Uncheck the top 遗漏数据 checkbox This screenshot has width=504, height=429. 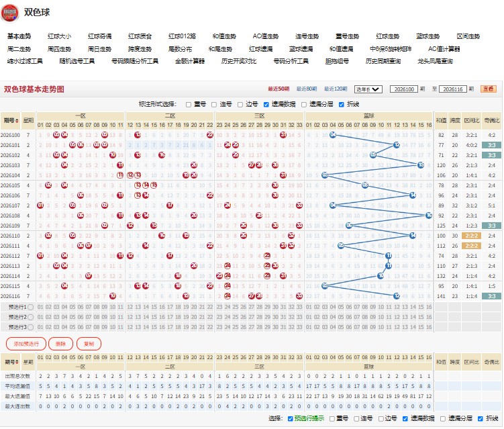(266, 105)
